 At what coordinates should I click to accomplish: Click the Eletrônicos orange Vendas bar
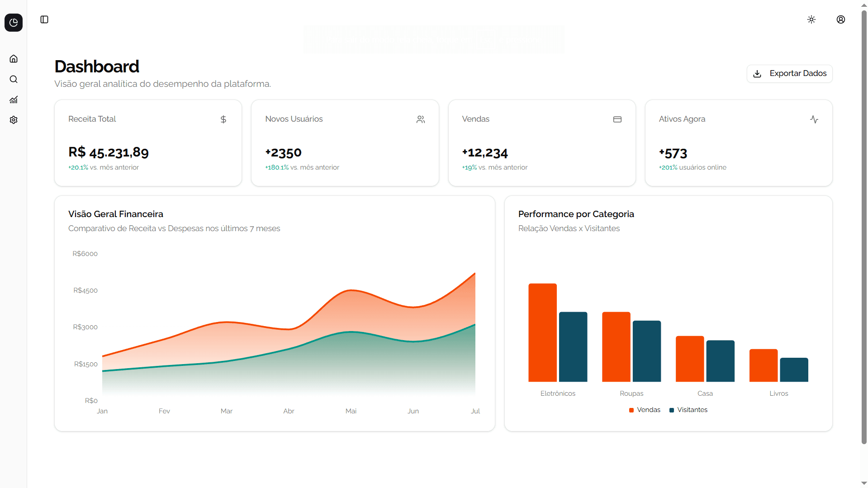(x=543, y=332)
